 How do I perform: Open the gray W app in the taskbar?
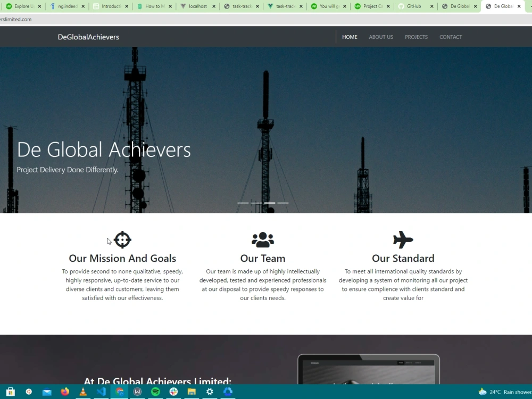point(137,392)
